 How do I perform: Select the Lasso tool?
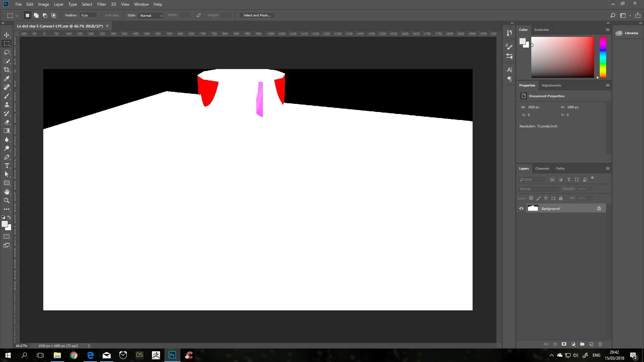point(7,52)
